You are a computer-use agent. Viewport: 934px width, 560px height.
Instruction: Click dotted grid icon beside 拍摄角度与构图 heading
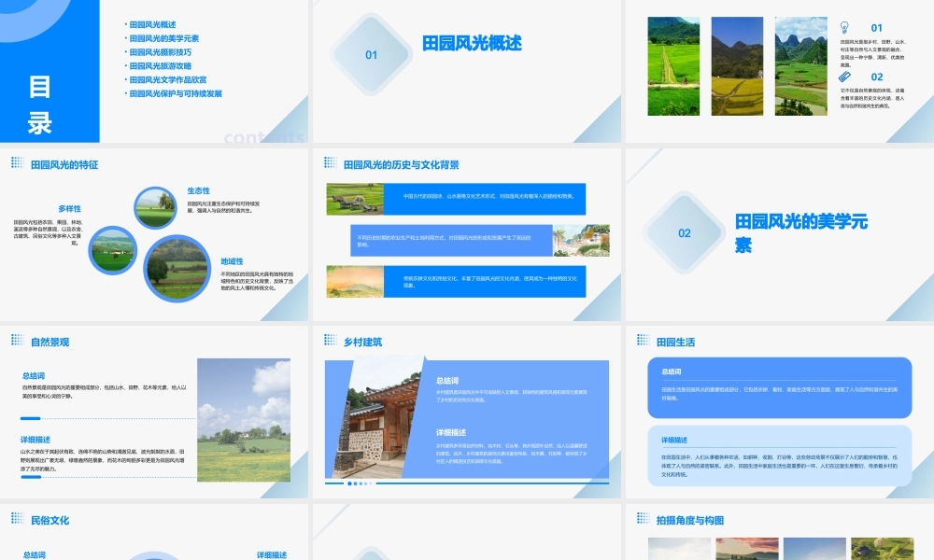644,518
